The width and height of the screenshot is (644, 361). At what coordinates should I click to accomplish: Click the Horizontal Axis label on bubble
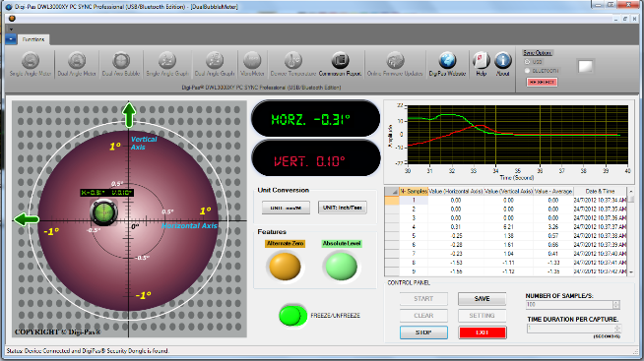[x=189, y=225]
